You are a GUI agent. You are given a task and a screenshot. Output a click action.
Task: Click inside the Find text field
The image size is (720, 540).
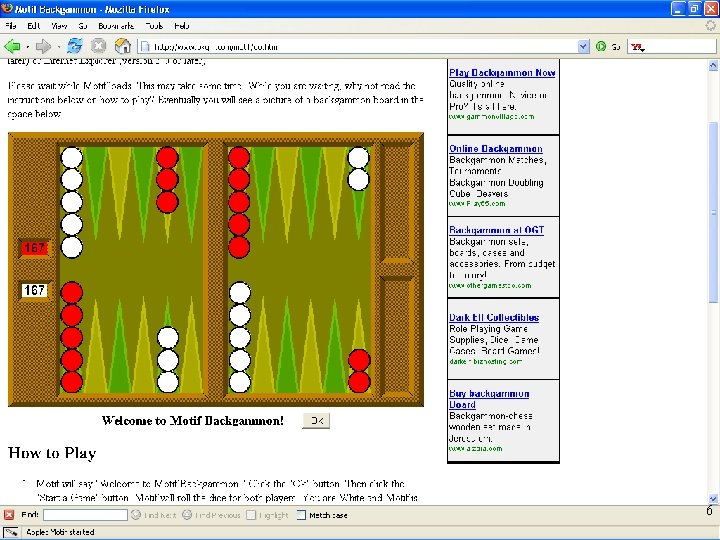pos(85,515)
